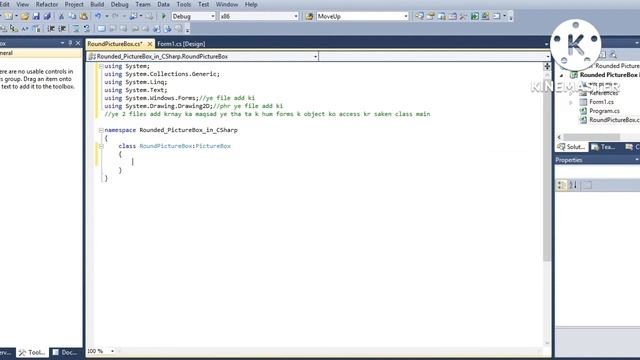
Task: Click Property Pages icon in Properties
Action: (x=588, y=185)
